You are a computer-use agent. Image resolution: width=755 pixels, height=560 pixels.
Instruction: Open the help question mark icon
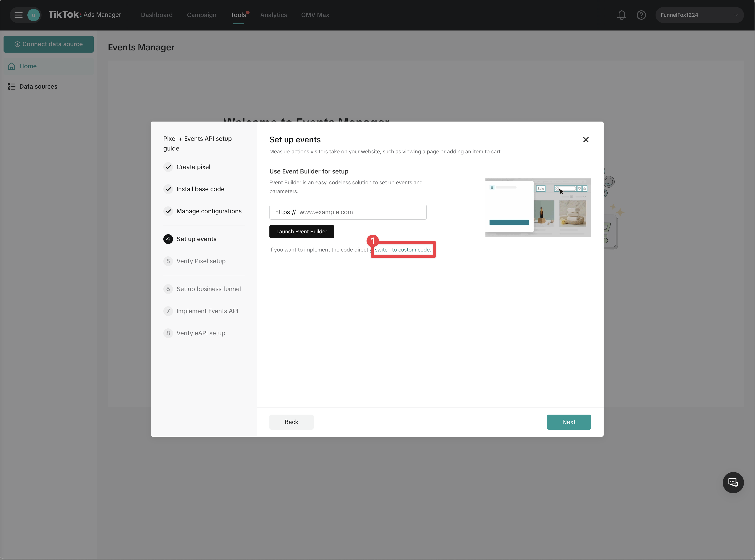click(641, 15)
